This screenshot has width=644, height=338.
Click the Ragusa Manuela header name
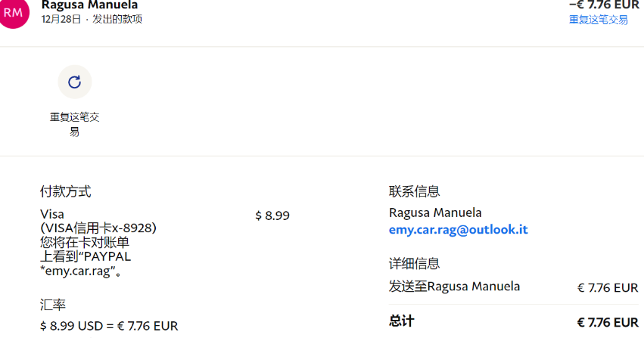tap(89, 5)
